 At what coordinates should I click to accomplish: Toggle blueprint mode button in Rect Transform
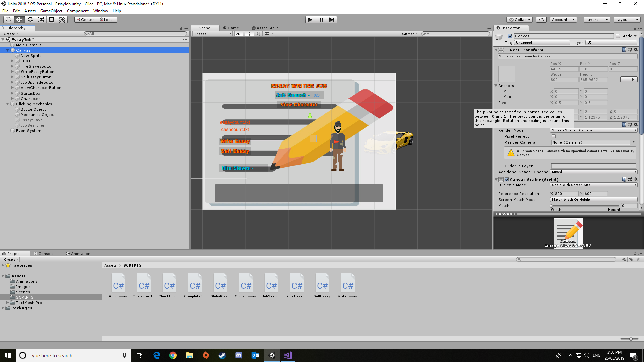tap(625, 79)
